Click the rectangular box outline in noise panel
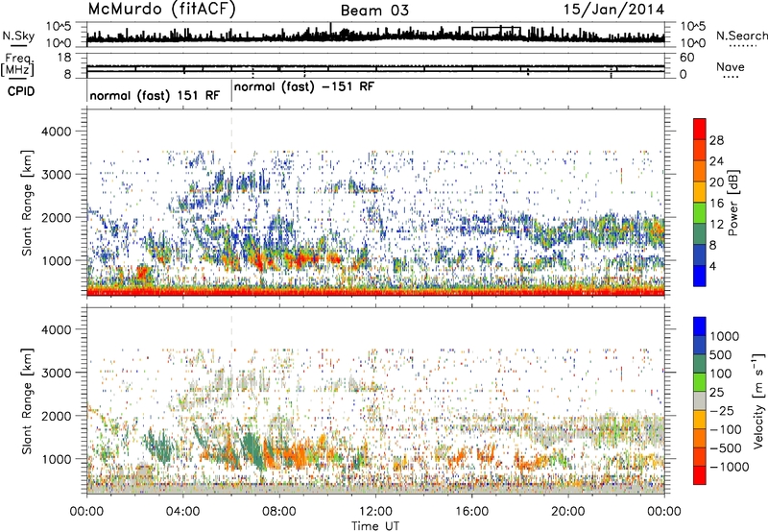This screenshot has height=532, width=768. tap(496, 32)
